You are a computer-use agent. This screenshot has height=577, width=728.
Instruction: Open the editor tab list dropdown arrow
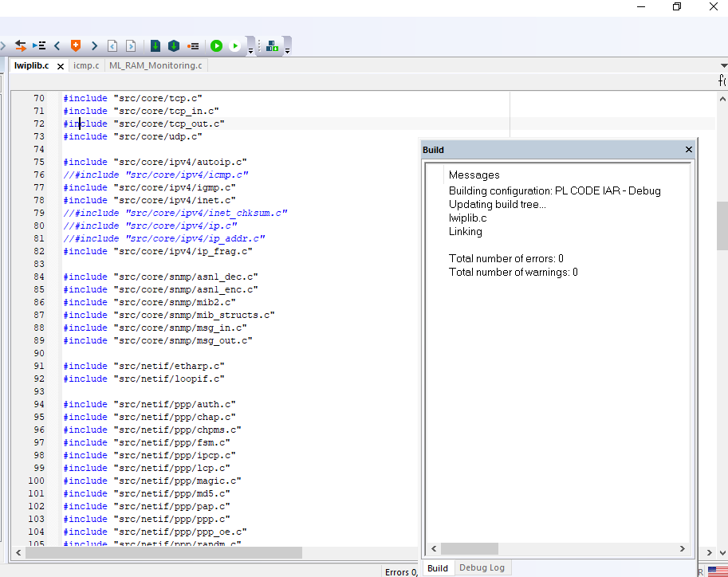[x=724, y=65]
